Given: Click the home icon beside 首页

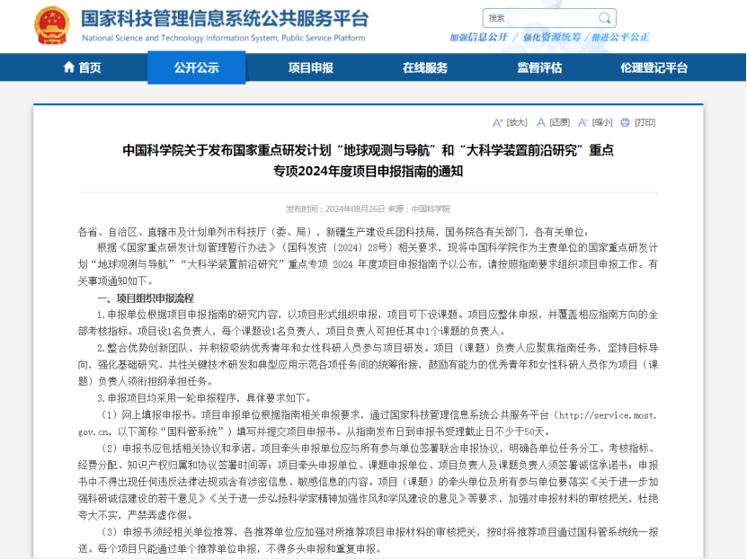Looking at the screenshot, I should 69,67.
